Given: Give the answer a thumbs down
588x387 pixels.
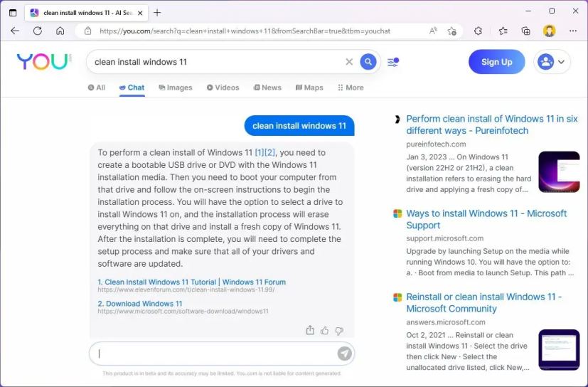Looking at the screenshot, I should click(x=339, y=331).
